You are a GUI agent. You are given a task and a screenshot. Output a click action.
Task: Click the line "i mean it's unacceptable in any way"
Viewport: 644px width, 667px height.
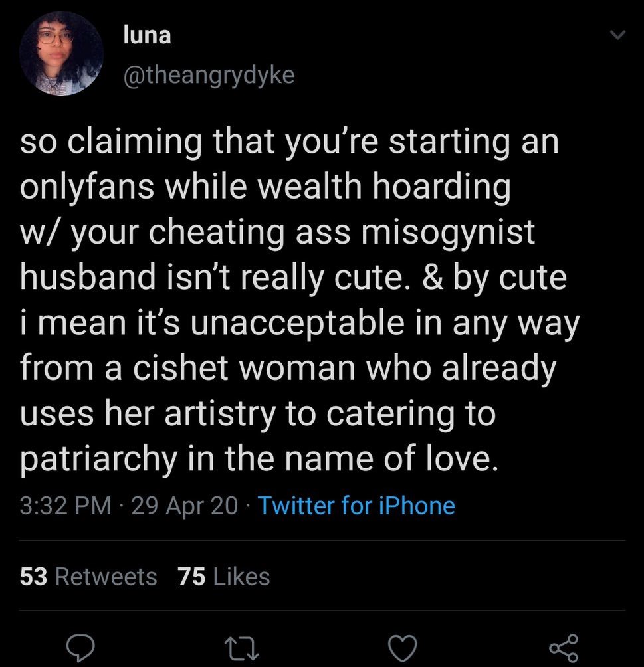(x=300, y=323)
